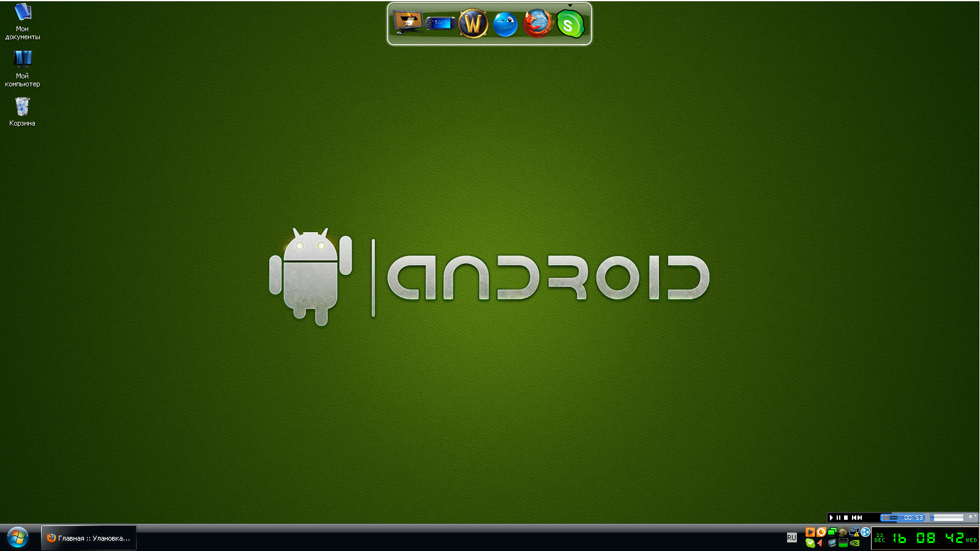Image resolution: width=980 pixels, height=551 pixels.
Task: Launch Firefox from the dock
Action: click(x=538, y=24)
